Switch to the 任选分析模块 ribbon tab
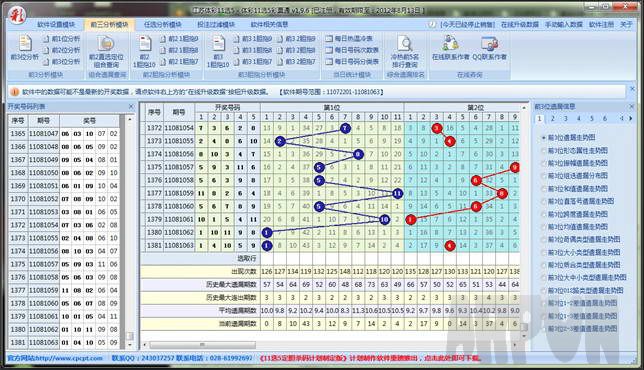The image size is (644, 370). pyautogui.click(x=162, y=25)
